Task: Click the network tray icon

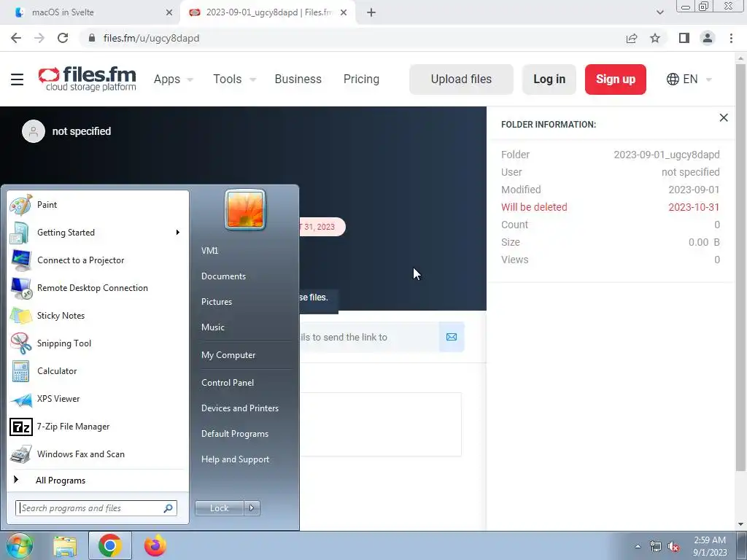Action: click(656, 547)
